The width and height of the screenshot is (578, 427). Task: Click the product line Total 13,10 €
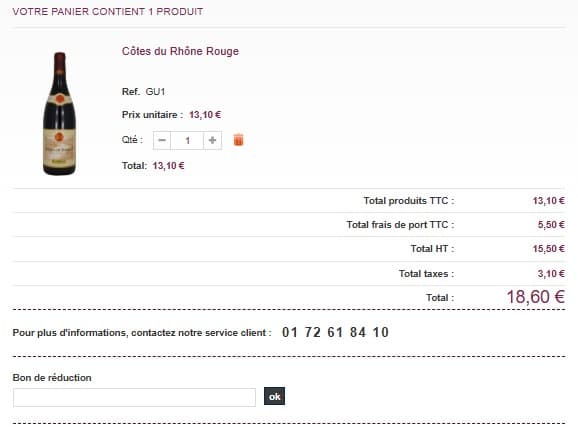(168, 166)
